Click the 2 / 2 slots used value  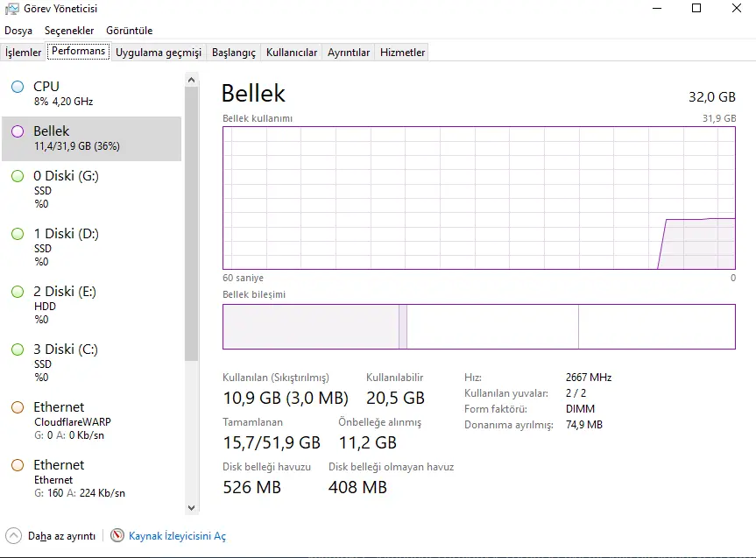point(576,393)
